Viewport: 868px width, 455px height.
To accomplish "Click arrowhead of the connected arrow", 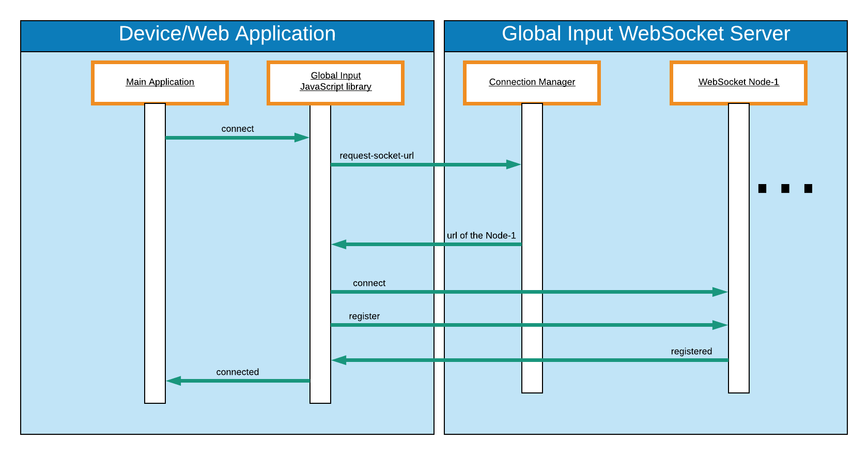I will pos(174,381).
